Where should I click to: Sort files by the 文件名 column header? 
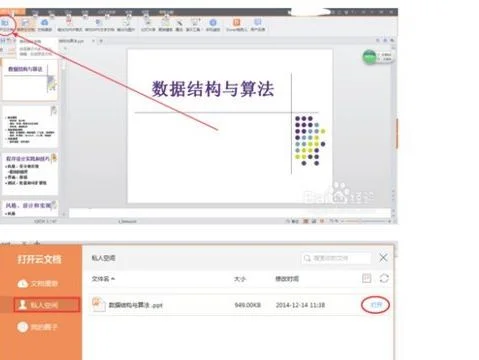point(103,278)
